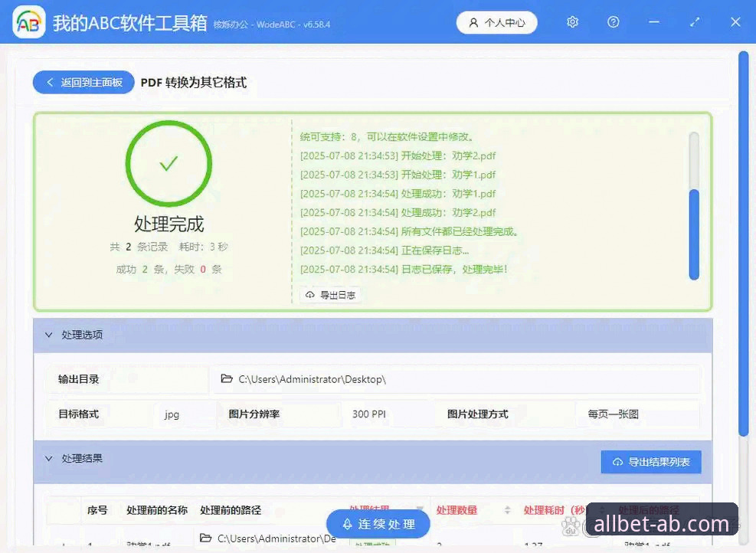This screenshot has height=553, width=756.
Task: Click the 每页一张图 processing mode value
Action: click(x=614, y=414)
